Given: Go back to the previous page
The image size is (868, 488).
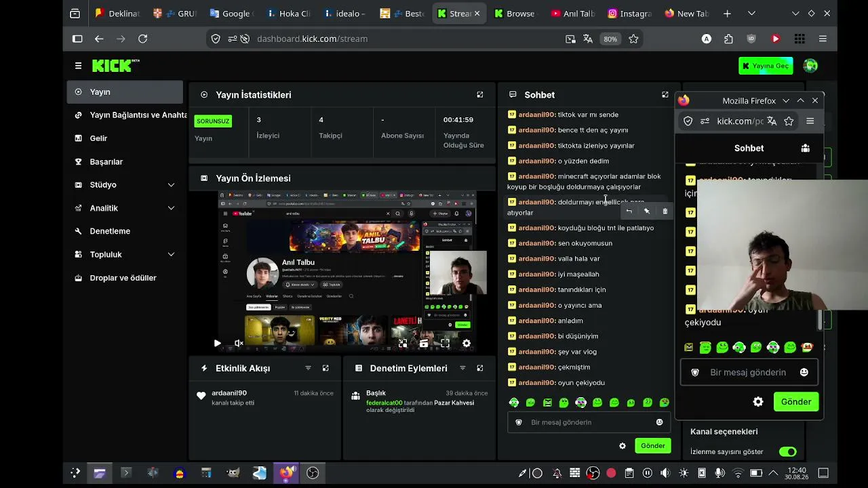Looking at the screenshot, I should point(99,39).
